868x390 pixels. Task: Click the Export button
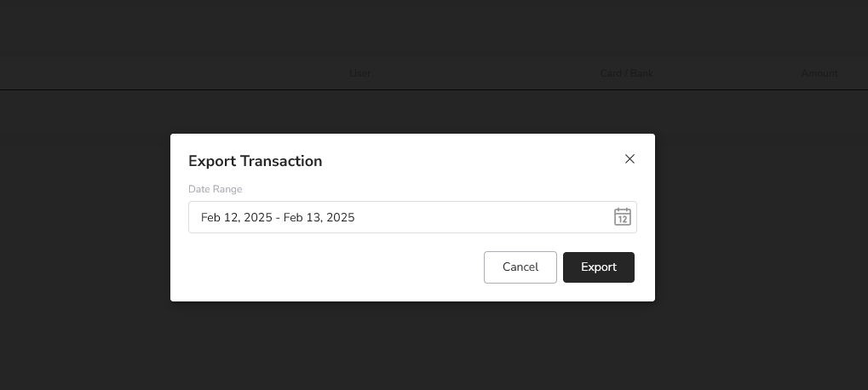click(x=599, y=267)
